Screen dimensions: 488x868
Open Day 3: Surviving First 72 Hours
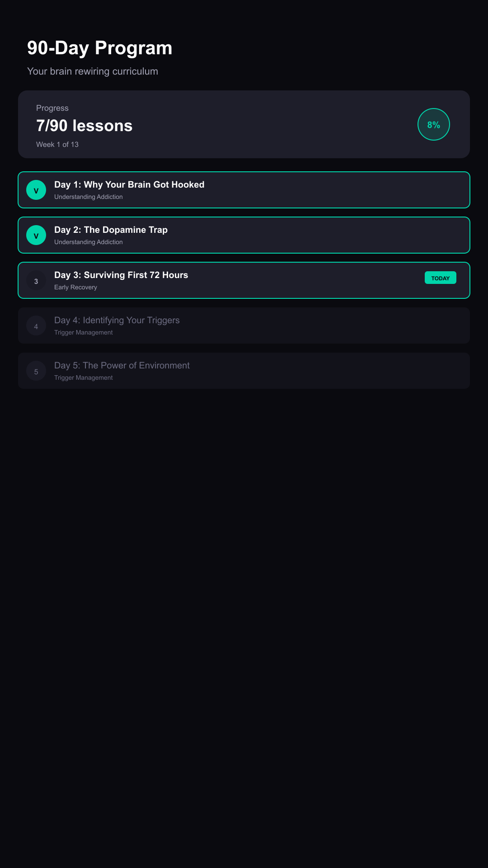pos(121,275)
